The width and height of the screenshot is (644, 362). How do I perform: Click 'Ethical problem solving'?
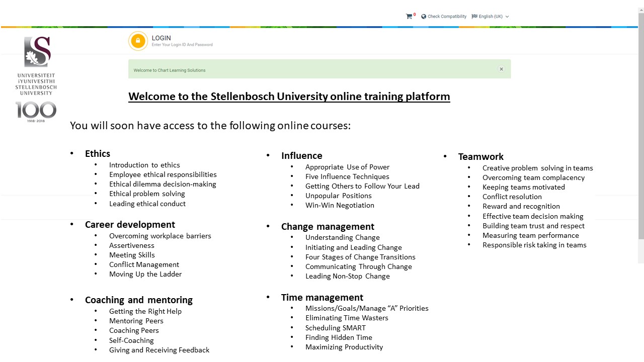pos(147,194)
